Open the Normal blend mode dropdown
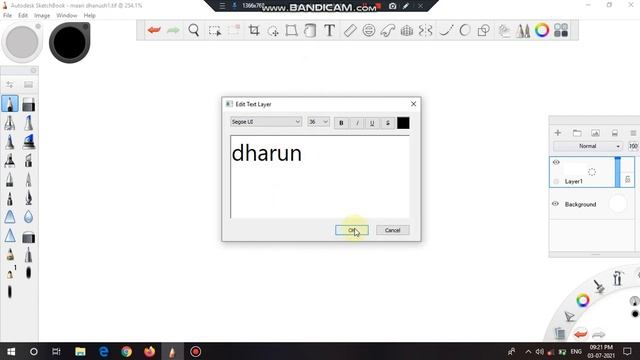Viewport: 640px width, 360px height. pos(587,146)
